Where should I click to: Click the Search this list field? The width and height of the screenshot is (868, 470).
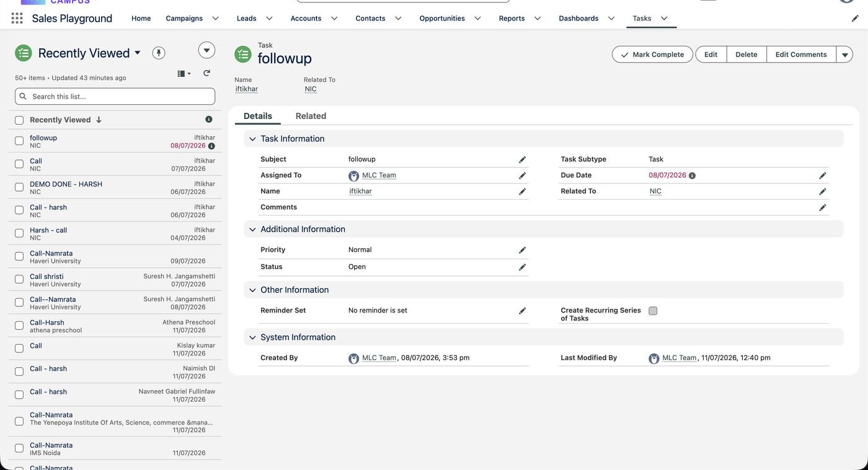115,96
